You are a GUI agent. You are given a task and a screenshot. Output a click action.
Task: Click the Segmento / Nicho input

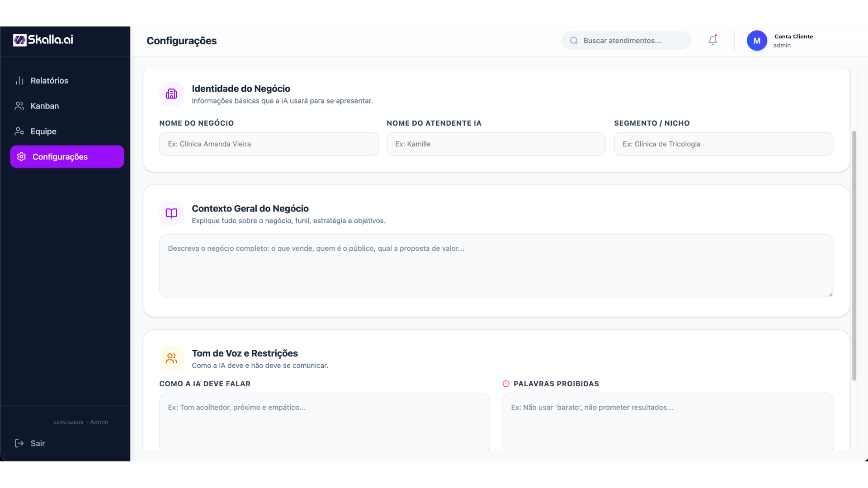(723, 144)
